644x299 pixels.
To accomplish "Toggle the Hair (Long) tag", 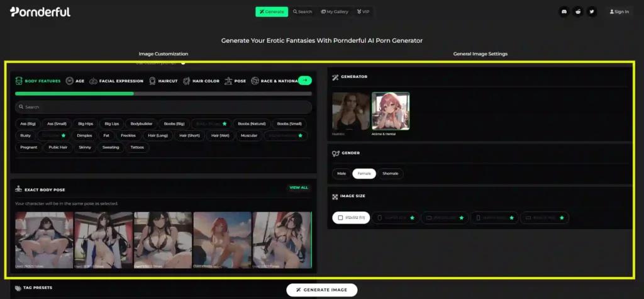I will tap(158, 135).
